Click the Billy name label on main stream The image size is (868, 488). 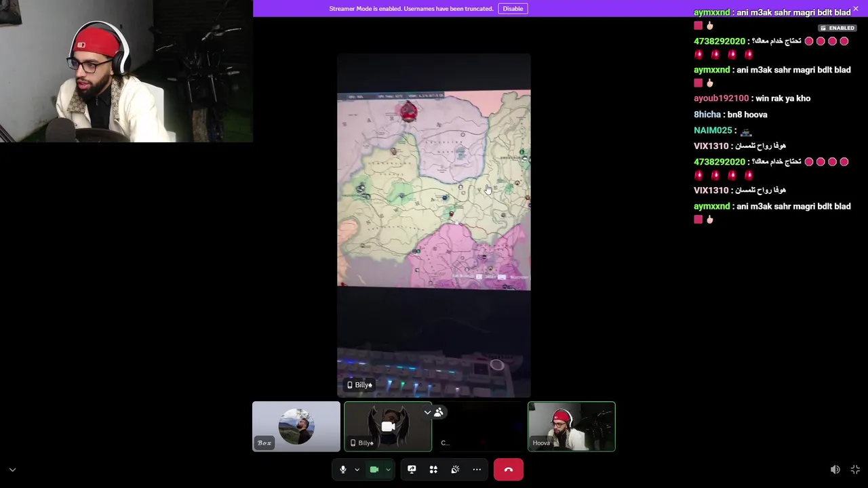click(x=360, y=385)
